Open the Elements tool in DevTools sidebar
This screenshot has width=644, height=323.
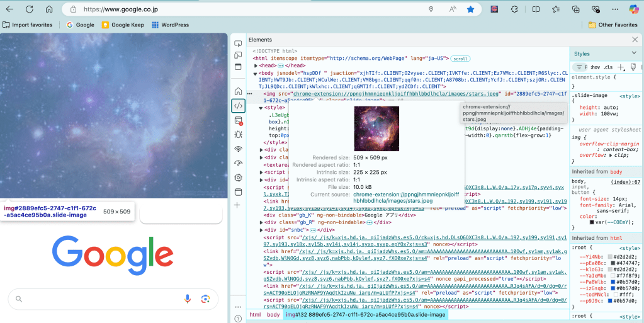click(x=238, y=105)
